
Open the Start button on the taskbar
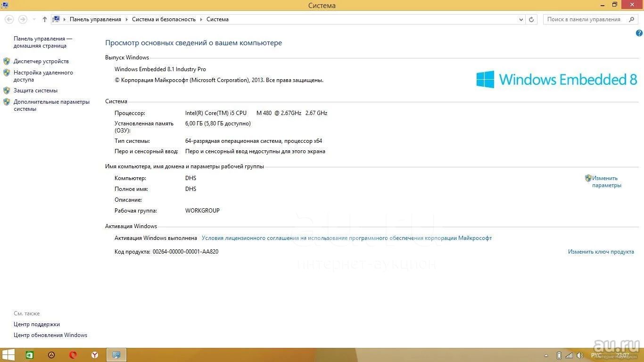click(x=8, y=355)
